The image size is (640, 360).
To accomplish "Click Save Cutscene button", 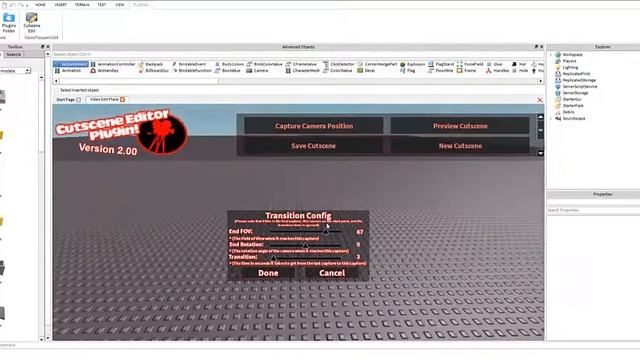I will click(313, 146).
